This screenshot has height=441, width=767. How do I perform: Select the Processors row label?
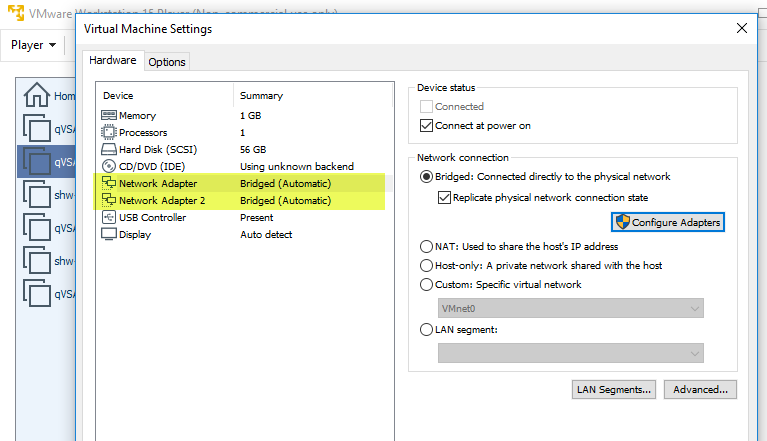tap(143, 132)
